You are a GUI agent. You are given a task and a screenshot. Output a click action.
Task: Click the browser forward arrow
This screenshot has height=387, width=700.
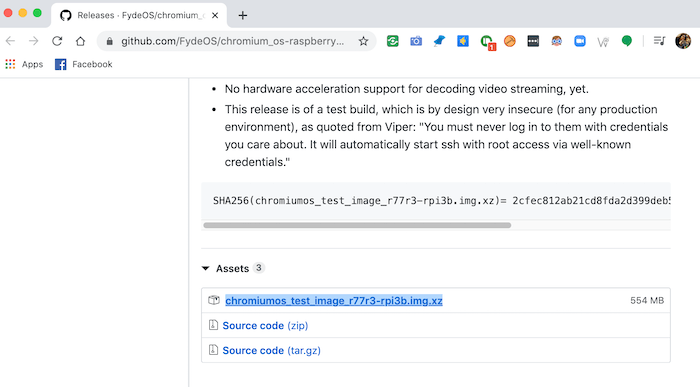(33, 41)
